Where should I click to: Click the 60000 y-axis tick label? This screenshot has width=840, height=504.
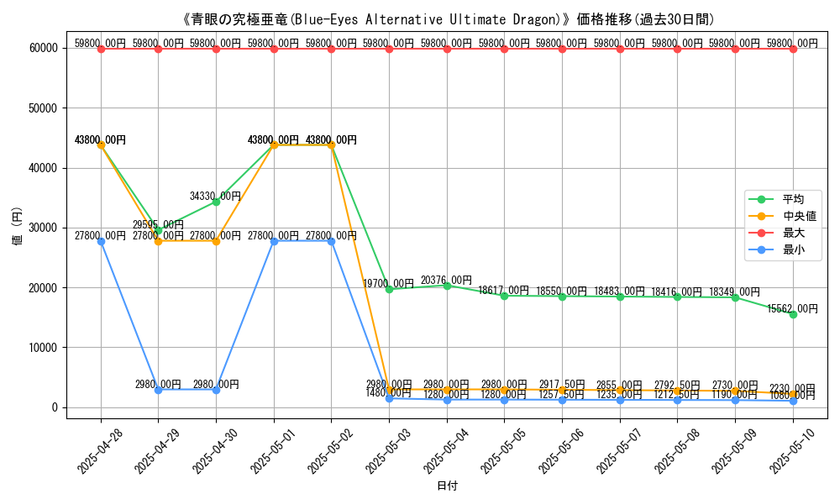pos(44,48)
